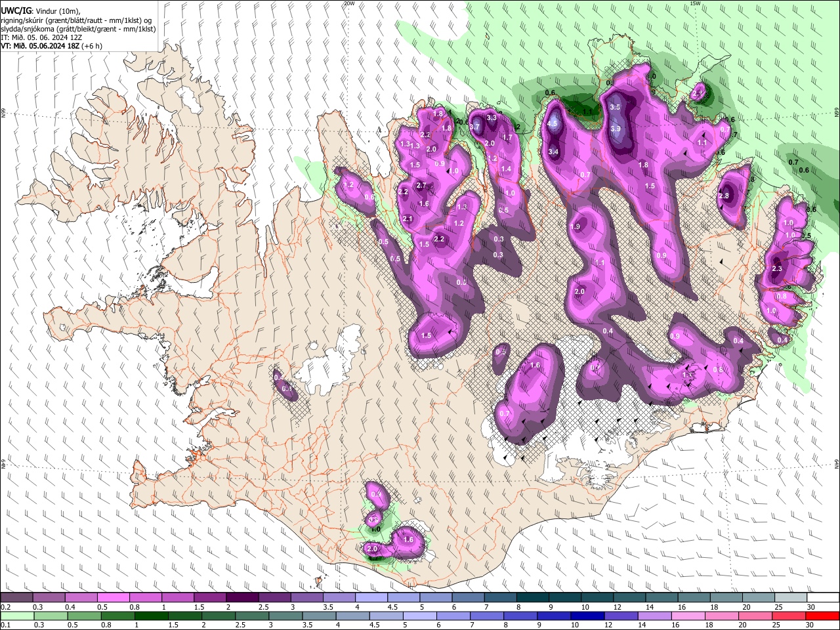Click the 4.5 precipitation value on the map
Screen dimensions: 840x630
(553, 123)
